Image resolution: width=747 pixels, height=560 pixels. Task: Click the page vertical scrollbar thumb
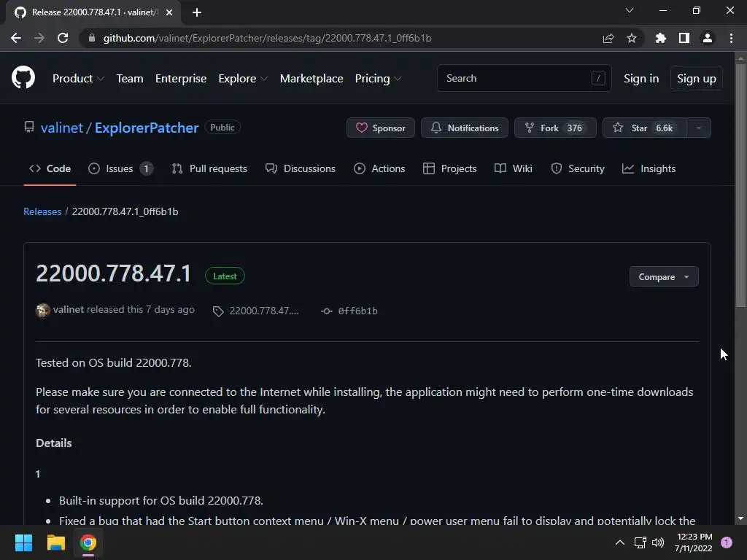click(x=740, y=186)
